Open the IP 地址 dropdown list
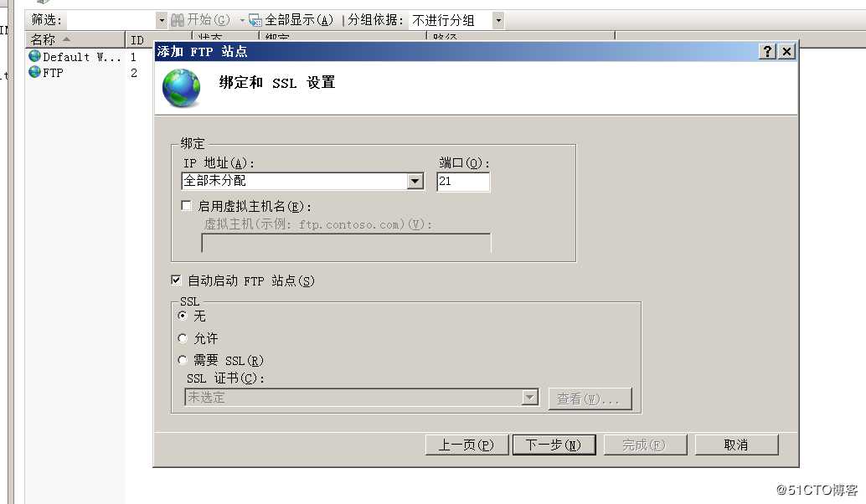Screen dimensions: 866x504 [x=415, y=181]
